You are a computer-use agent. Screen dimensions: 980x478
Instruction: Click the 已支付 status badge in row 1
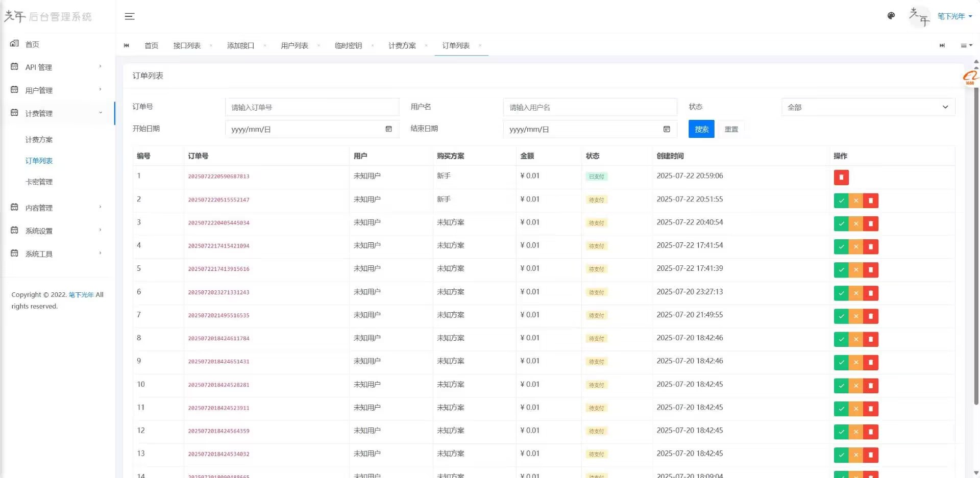tap(596, 177)
